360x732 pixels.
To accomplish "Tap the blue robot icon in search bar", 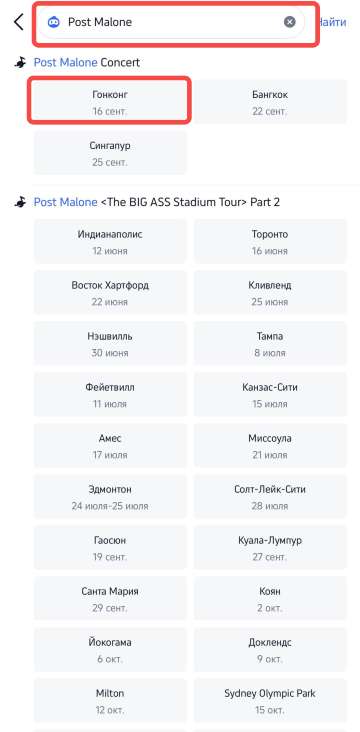I will click(x=54, y=22).
